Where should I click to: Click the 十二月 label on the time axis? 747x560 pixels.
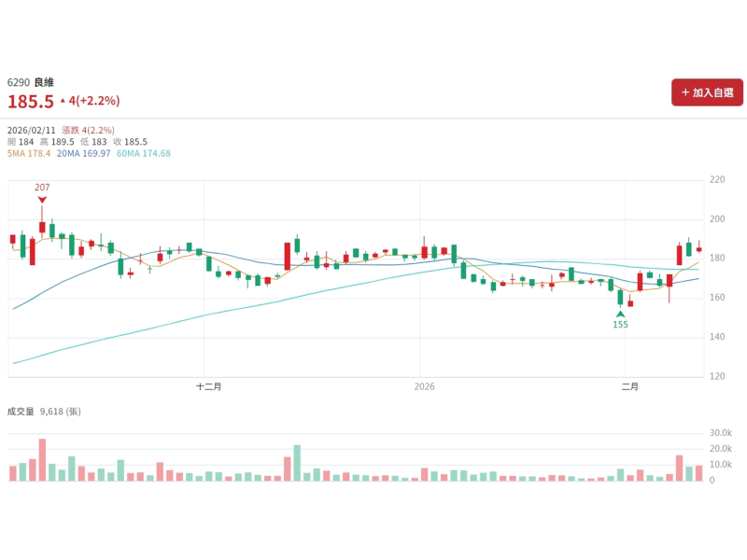tap(208, 386)
